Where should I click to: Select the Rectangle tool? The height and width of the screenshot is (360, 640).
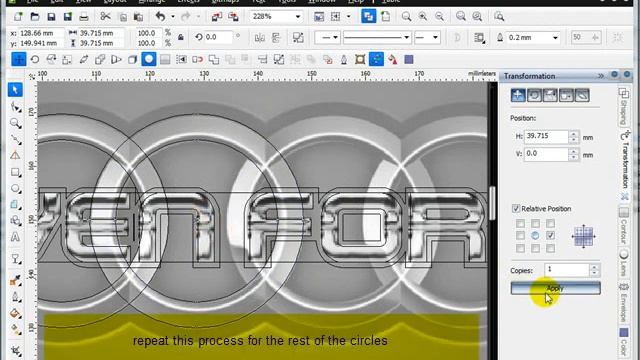coord(16,172)
